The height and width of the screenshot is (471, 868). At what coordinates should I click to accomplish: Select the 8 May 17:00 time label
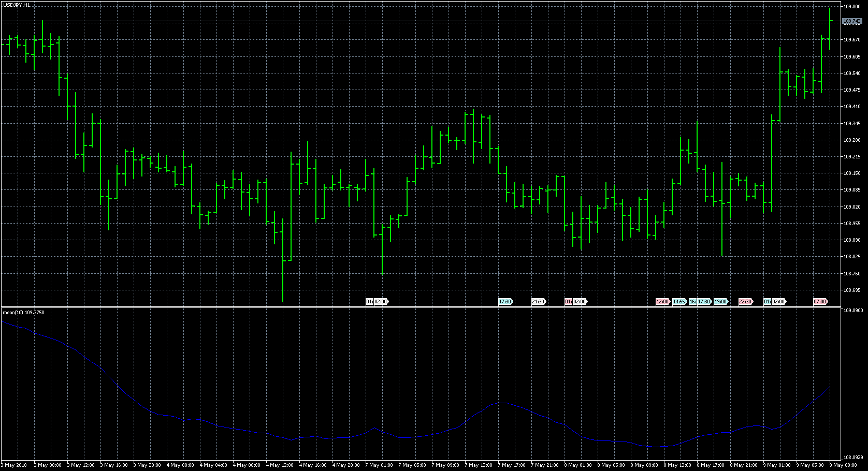[x=711, y=465]
